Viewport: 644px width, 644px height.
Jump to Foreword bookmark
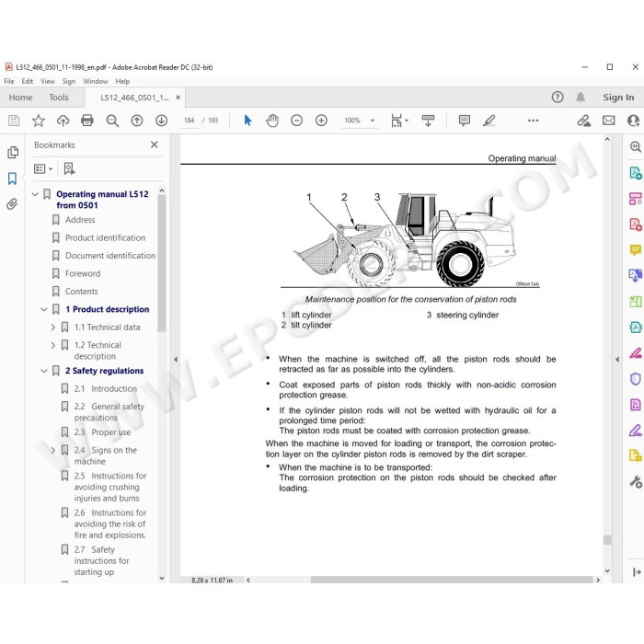coord(83,273)
